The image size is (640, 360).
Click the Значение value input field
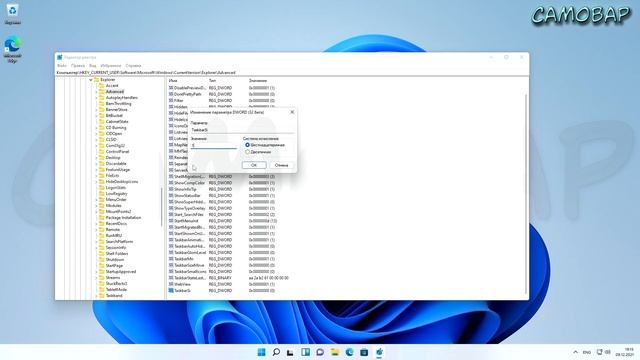point(214,145)
